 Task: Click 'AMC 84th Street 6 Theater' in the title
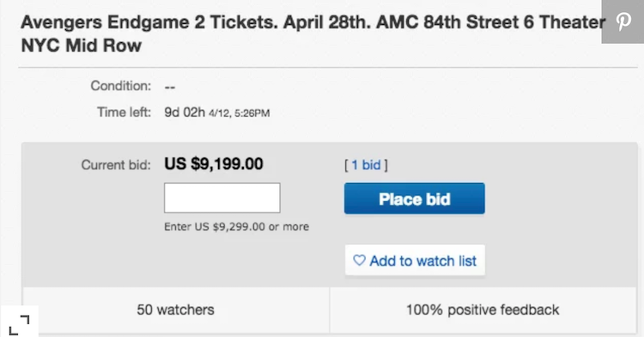[x=491, y=22]
